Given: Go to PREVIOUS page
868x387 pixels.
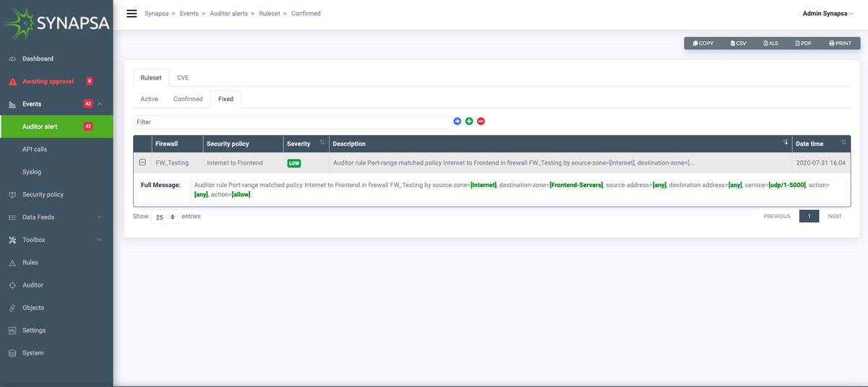Looking at the screenshot, I should click(x=777, y=217).
